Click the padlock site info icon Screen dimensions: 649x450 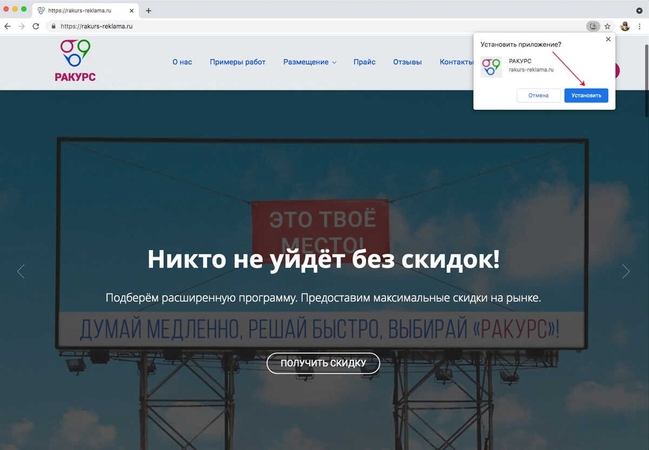[x=53, y=26]
